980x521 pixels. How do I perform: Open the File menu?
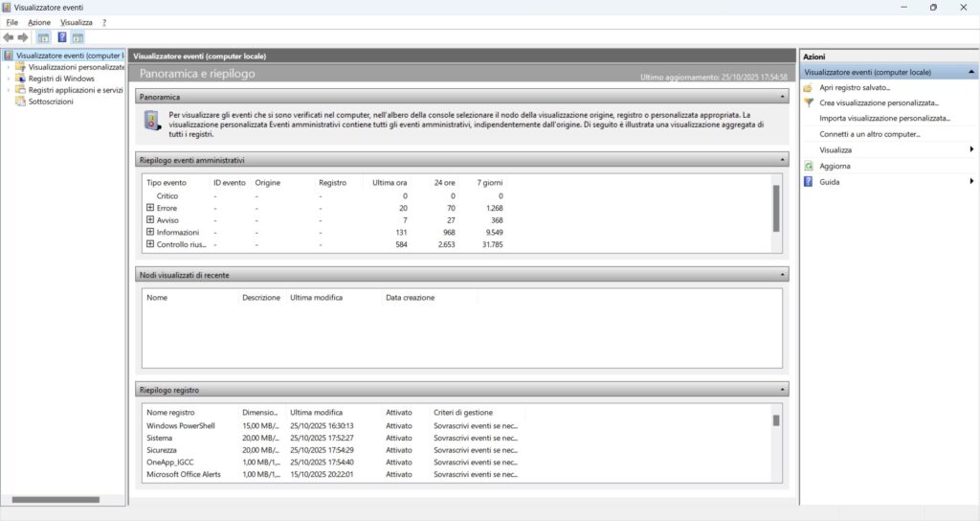12,21
